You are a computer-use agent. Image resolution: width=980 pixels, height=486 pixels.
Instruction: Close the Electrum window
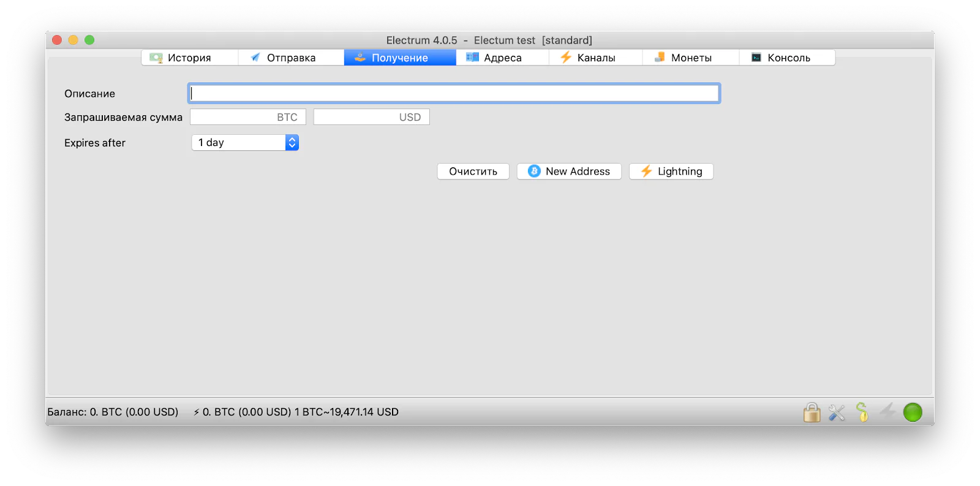57,40
